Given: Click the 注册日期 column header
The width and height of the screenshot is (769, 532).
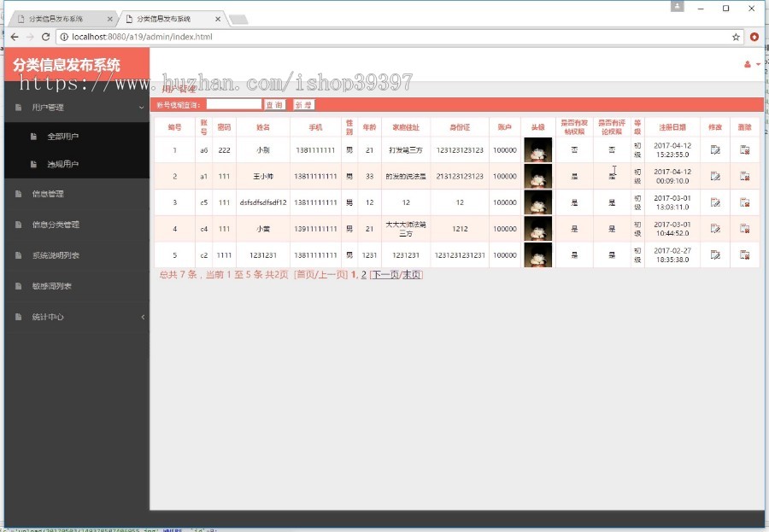Looking at the screenshot, I should [672, 127].
